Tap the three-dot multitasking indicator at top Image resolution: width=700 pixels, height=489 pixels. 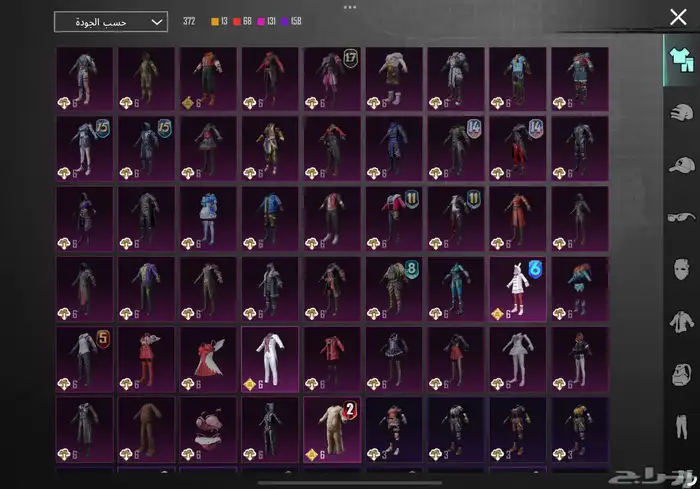tap(350, 7)
